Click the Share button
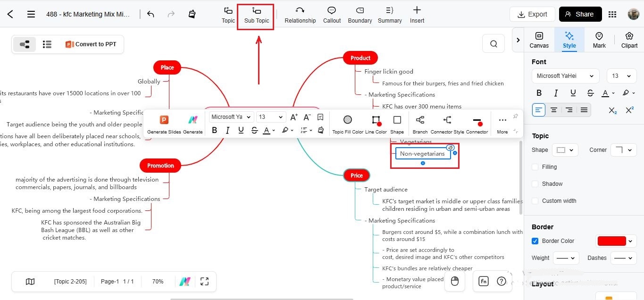This screenshot has width=644, height=300. click(x=580, y=14)
